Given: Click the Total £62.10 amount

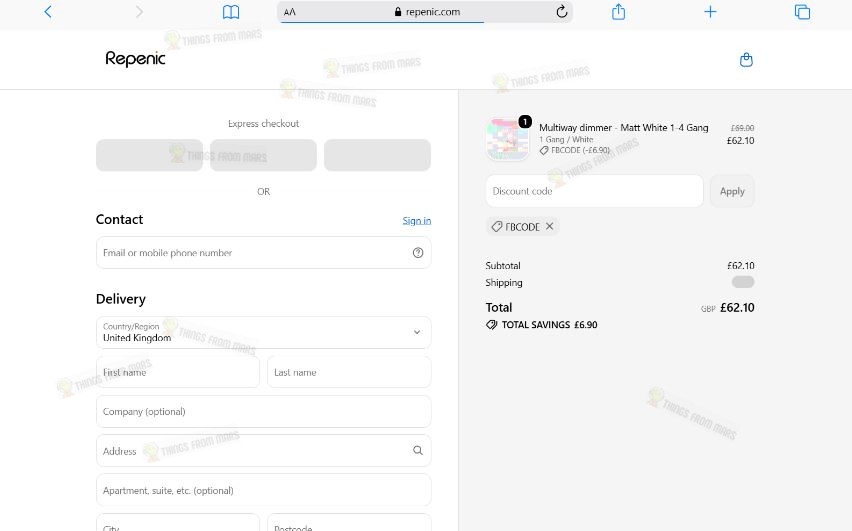Looking at the screenshot, I should click(737, 308).
